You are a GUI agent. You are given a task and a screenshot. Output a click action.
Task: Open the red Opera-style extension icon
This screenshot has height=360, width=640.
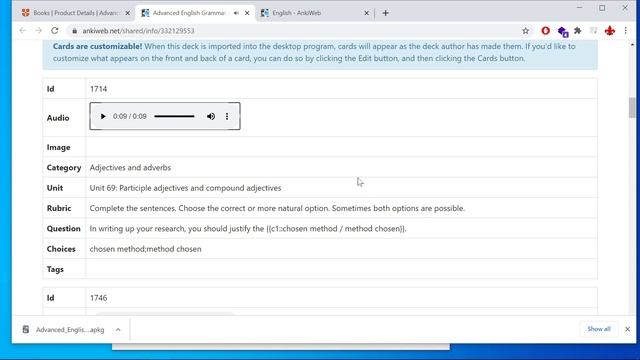click(545, 31)
